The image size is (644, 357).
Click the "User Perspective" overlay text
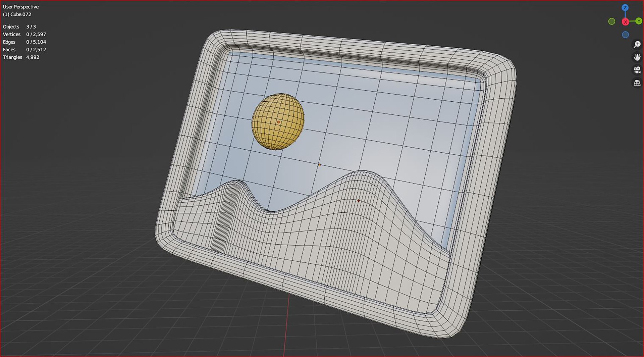point(21,7)
